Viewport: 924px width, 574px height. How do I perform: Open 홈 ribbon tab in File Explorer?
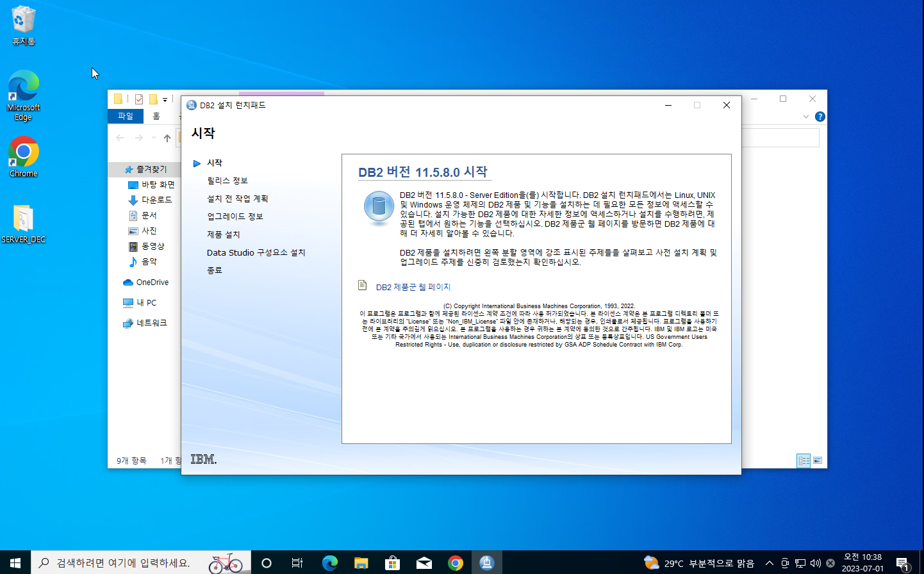[x=156, y=116]
